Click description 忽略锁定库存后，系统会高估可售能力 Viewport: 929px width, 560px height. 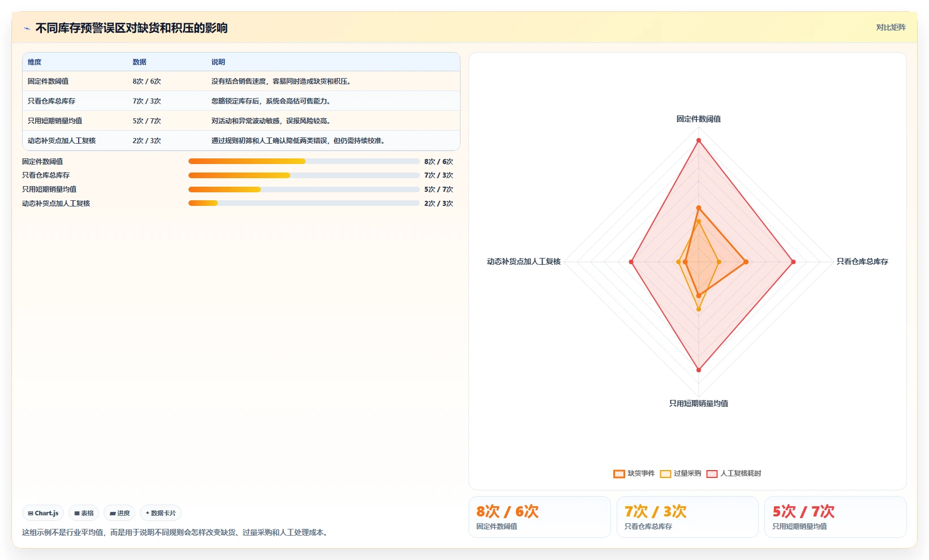click(271, 101)
